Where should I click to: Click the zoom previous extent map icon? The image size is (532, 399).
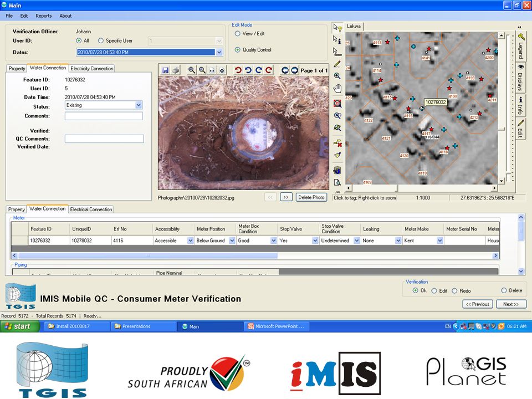337,116
